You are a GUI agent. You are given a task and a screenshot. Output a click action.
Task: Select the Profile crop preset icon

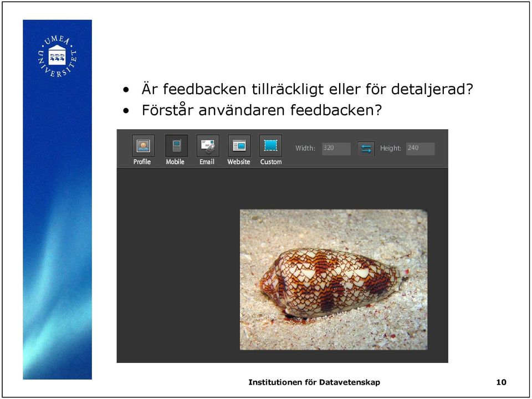[x=143, y=146]
